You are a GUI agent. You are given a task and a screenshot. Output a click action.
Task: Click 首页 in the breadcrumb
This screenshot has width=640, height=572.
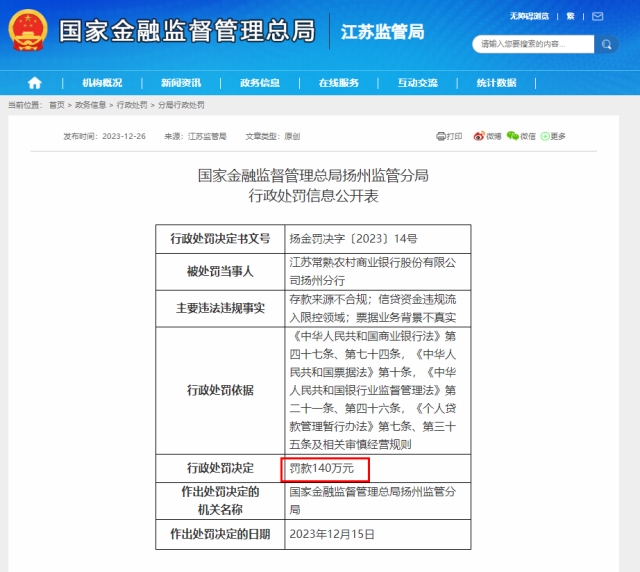57,105
